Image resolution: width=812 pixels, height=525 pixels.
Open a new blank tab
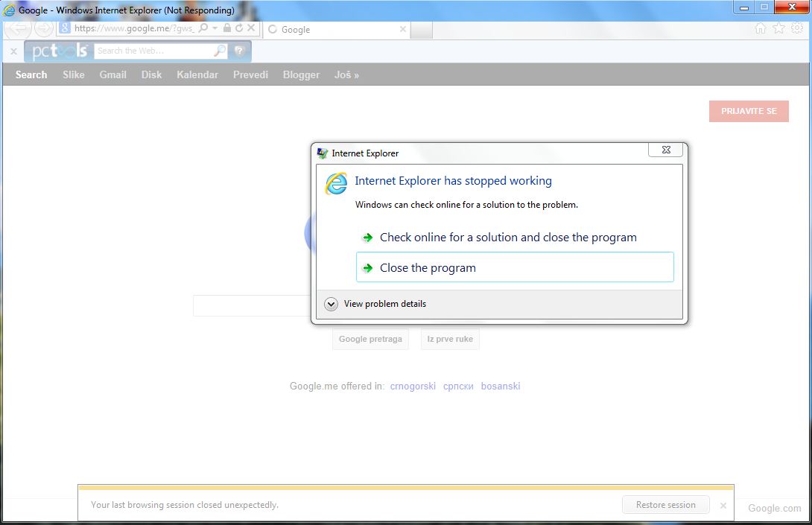click(422, 30)
